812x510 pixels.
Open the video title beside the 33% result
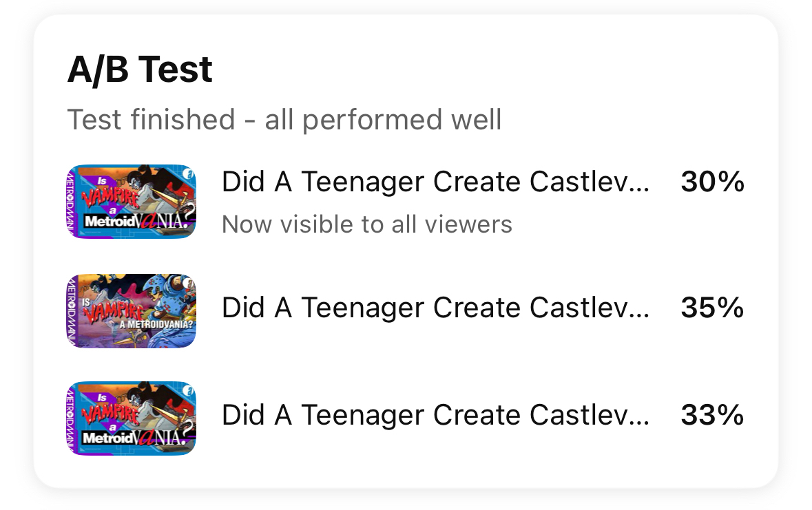(435, 416)
